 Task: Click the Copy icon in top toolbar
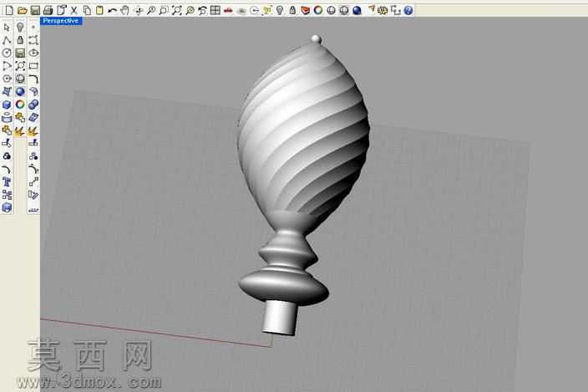coord(87,10)
